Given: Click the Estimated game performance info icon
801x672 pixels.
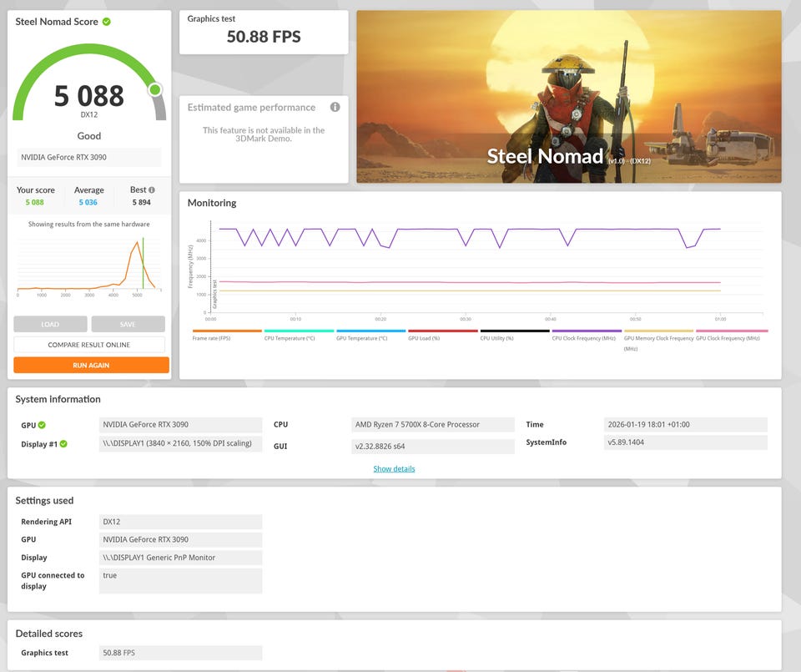Looking at the screenshot, I should (335, 107).
